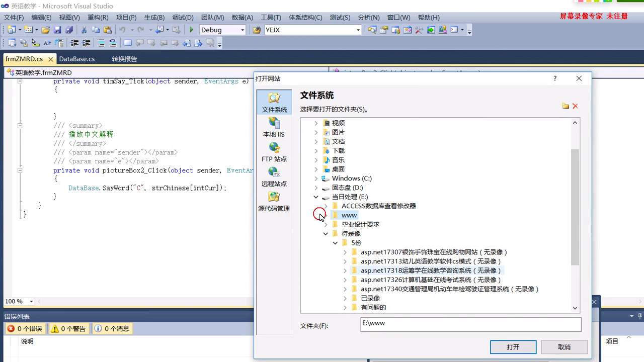Click the 取消 button in dialog
Image resolution: width=644 pixels, height=362 pixels.
[x=565, y=347]
